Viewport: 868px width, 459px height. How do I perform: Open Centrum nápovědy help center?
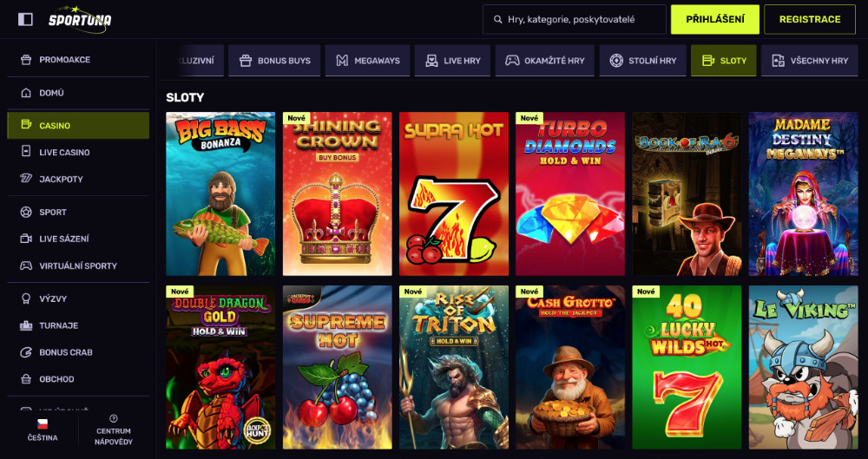click(114, 430)
